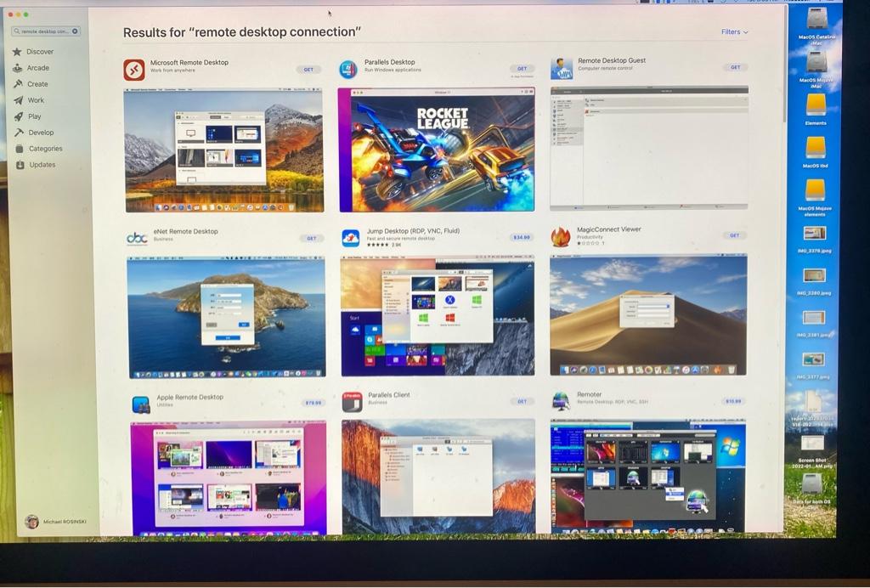Click the Apple Remote Desktop binoculars icon
Screen dimensions: 870x588
(x=140, y=404)
